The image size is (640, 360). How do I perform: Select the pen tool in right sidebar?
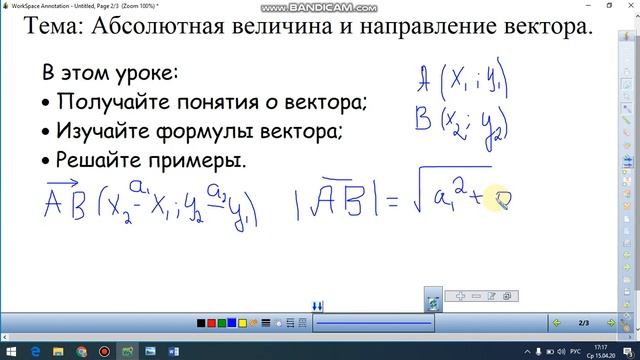627,109
